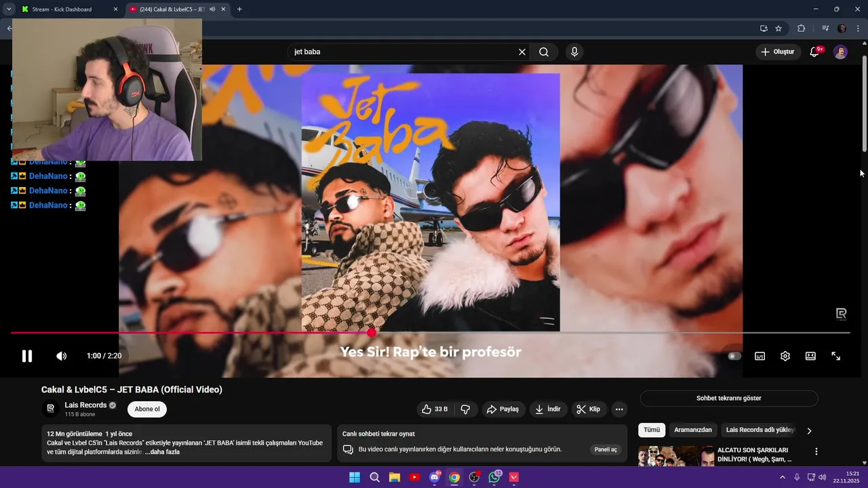
Task: Click the install/cast icon in address bar
Action: [x=764, y=28]
